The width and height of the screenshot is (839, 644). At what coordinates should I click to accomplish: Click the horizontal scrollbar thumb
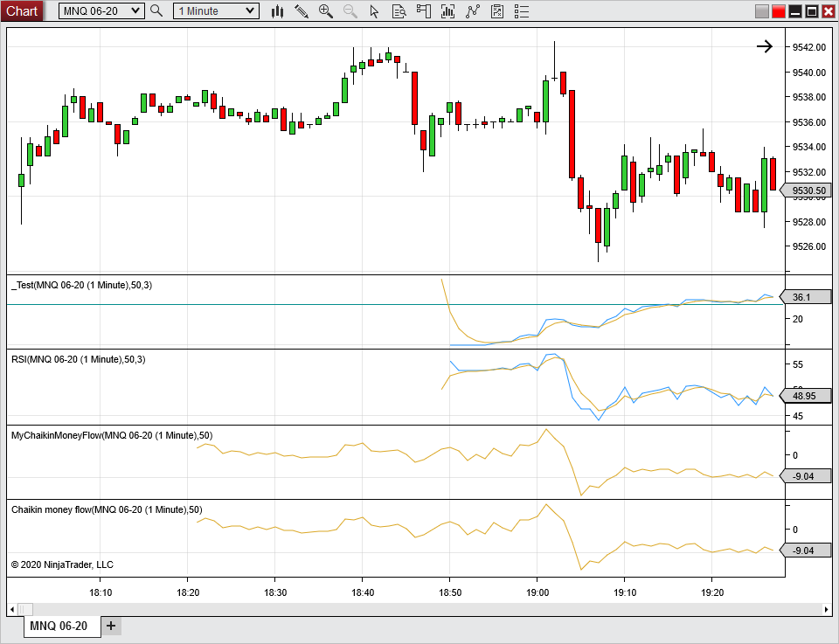pos(25,609)
